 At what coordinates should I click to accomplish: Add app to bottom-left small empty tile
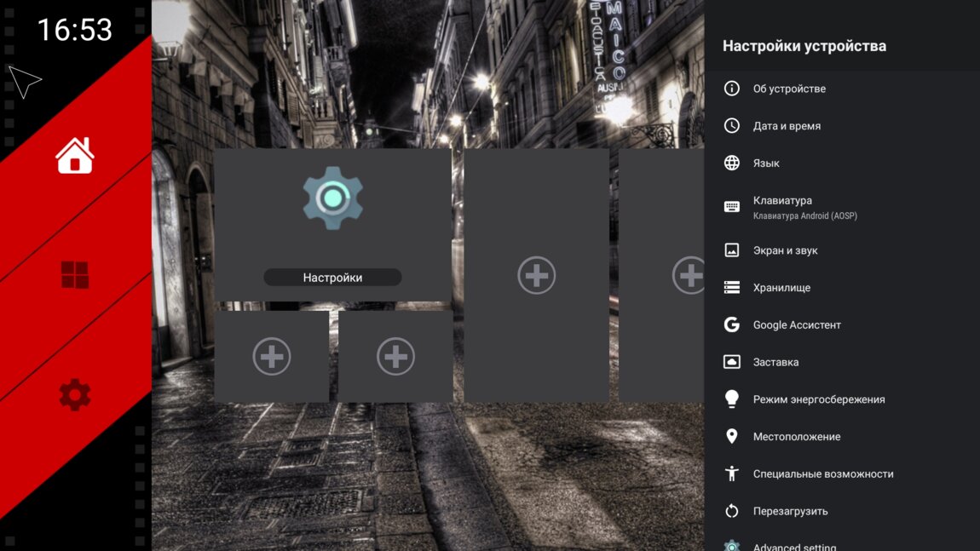pyautogui.click(x=272, y=356)
